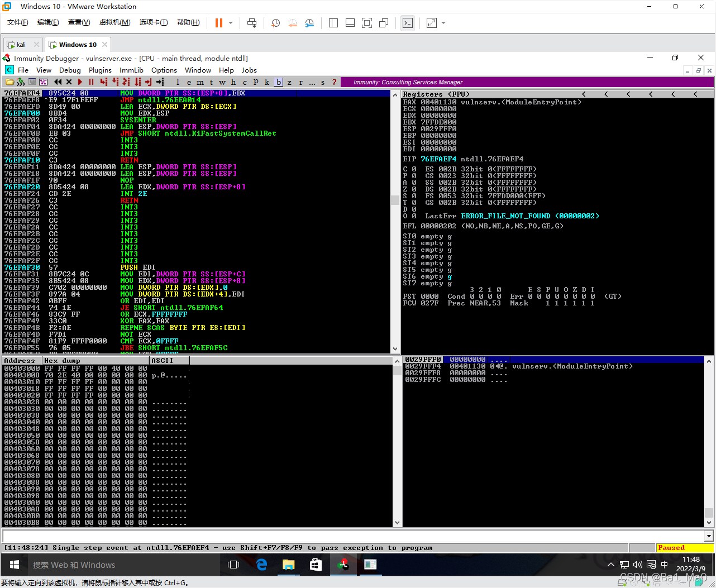Open Patches window with 'P' button
716x588 pixels.
pyautogui.click(x=256, y=82)
